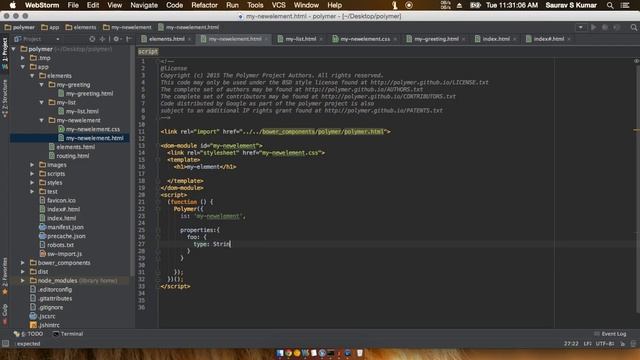Image resolution: width=640 pixels, height=360 pixels.
Task: Collapse the polymer root folder
Action: [x=14, y=49]
